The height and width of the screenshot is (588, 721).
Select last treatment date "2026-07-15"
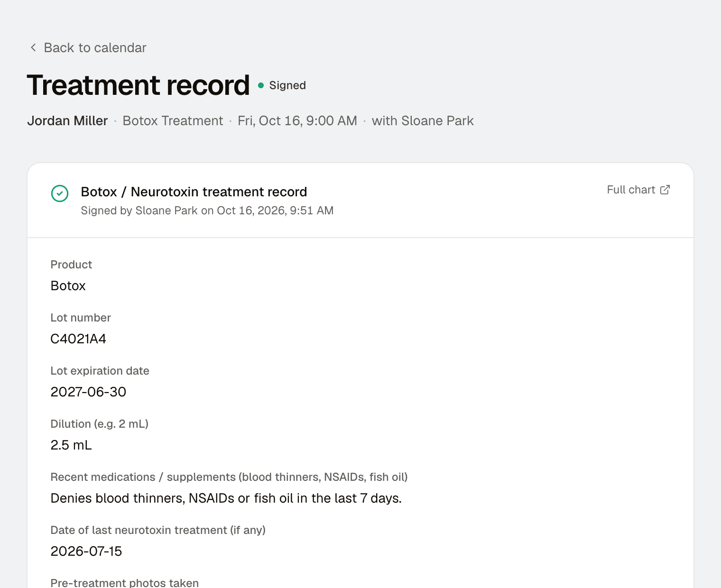(86, 551)
